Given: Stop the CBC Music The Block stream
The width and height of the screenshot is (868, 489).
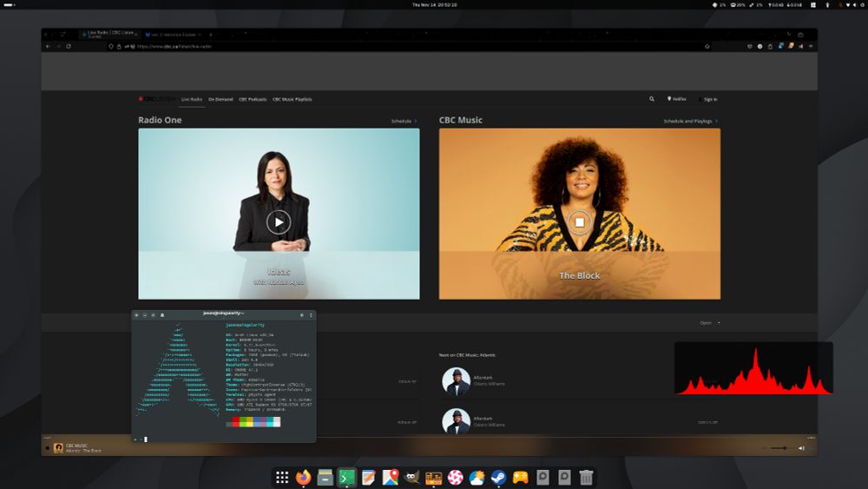Looking at the screenshot, I should click(x=579, y=222).
